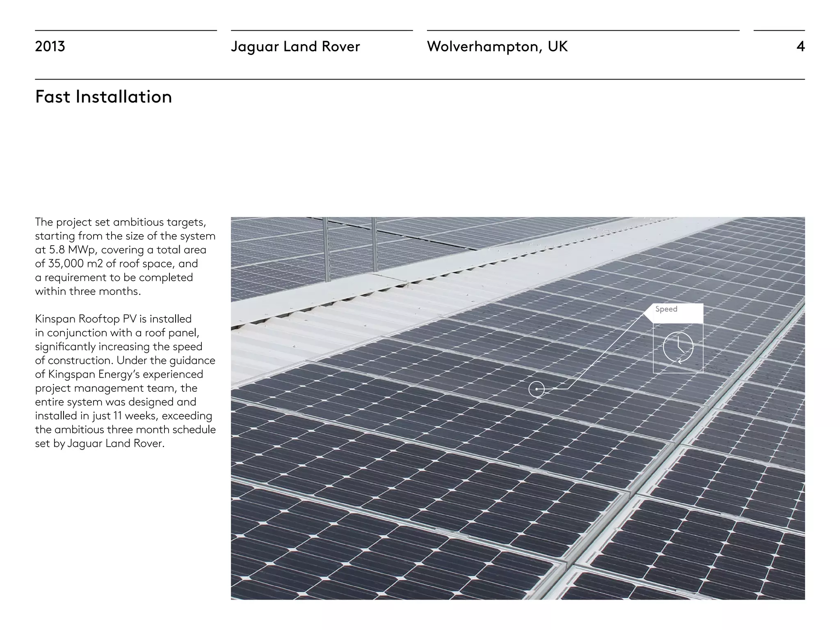Select the 'Speed' callout label

tap(666, 309)
